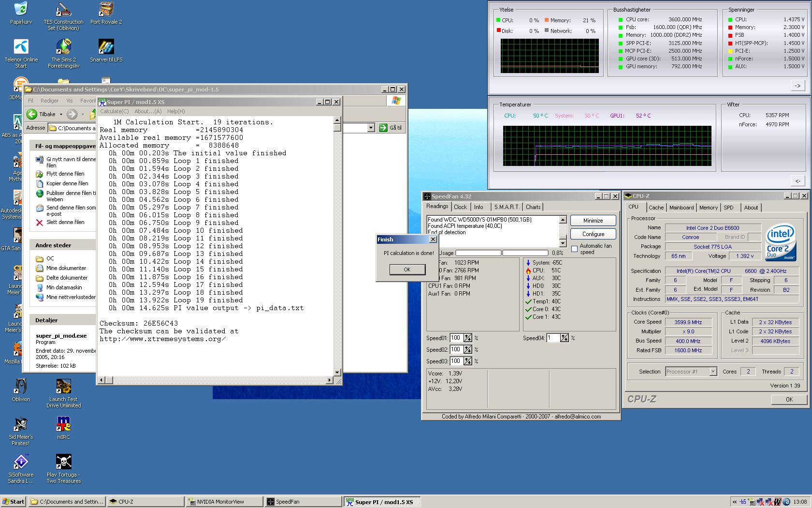
Task: Click the forward arrow in Explorer toolbar
Action: click(x=72, y=114)
